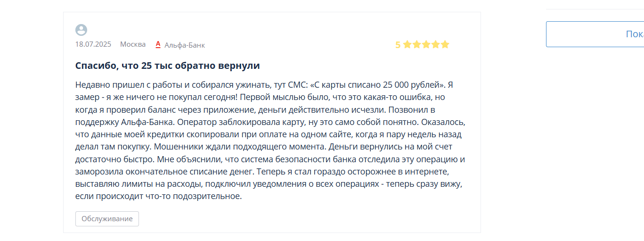Select the second yellow rating star
Viewport: 644px width, 241px height.
(416, 44)
